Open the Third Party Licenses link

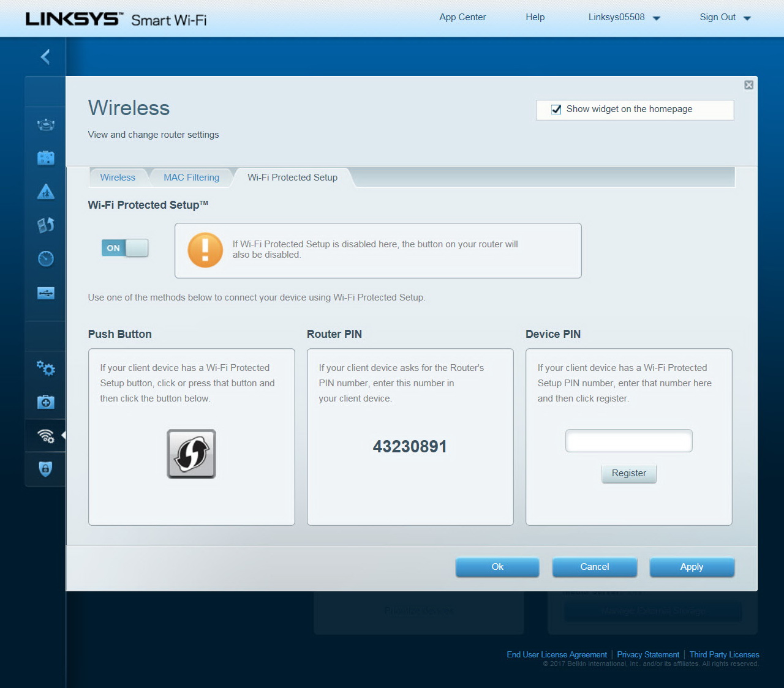click(x=724, y=654)
